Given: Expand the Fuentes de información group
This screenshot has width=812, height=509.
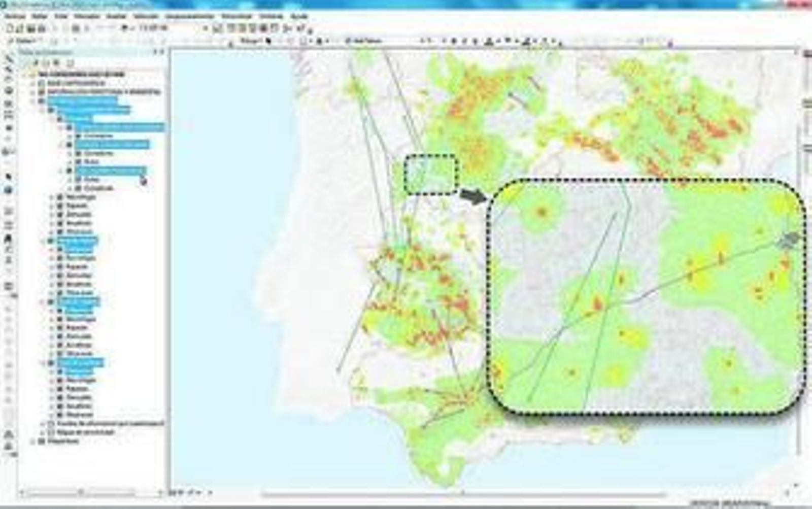Looking at the screenshot, I should pyautogui.click(x=43, y=423).
